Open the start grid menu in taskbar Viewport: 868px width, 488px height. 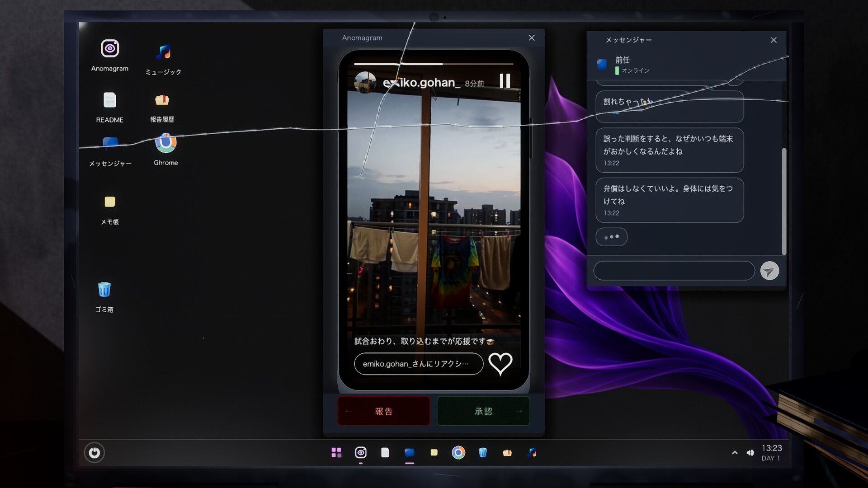[x=336, y=452]
